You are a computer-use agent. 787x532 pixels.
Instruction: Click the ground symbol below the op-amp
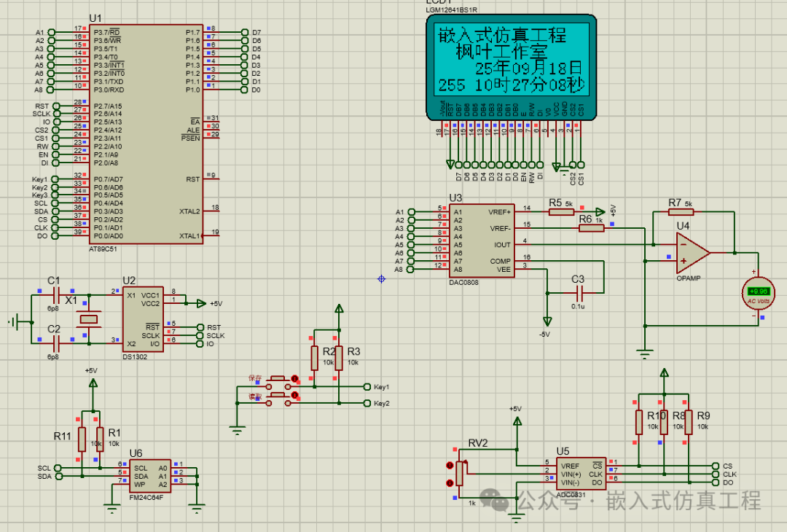(645, 354)
